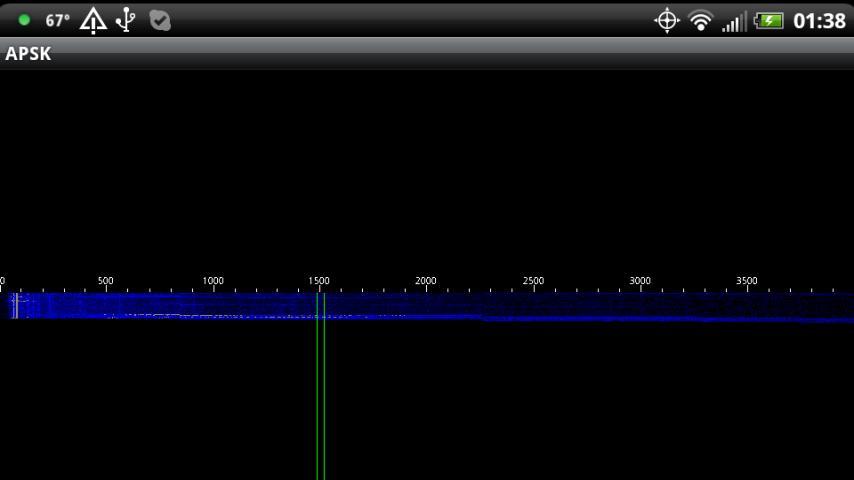
Task: Tap the battery charging icon
Action: (x=768, y=20)
